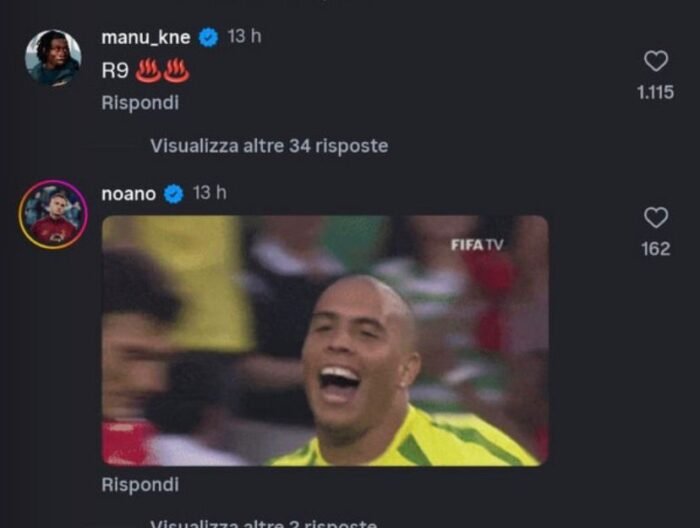Open noano profile picture with story ring
700x528 pixels.
[x=53, y=215]
